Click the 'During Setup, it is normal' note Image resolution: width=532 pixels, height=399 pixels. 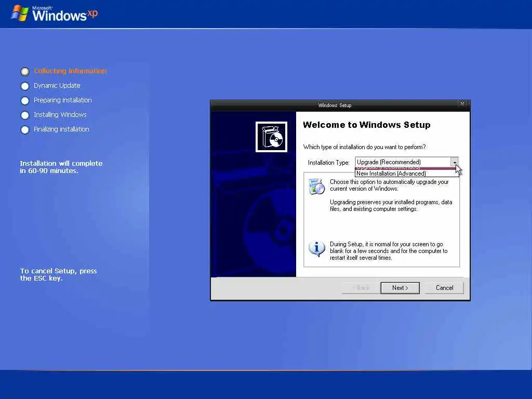tap(389, 251)
